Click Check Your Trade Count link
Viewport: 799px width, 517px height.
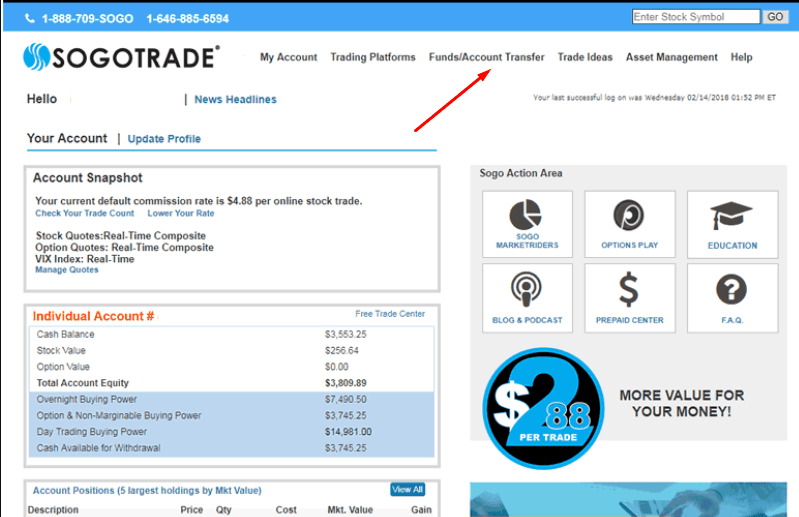pos(85,213)
